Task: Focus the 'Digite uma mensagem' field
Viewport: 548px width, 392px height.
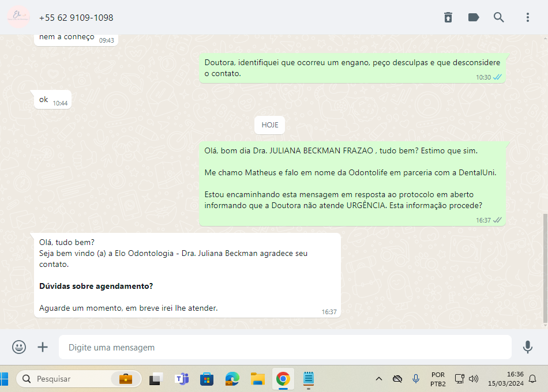Action: tap(285, 347)
